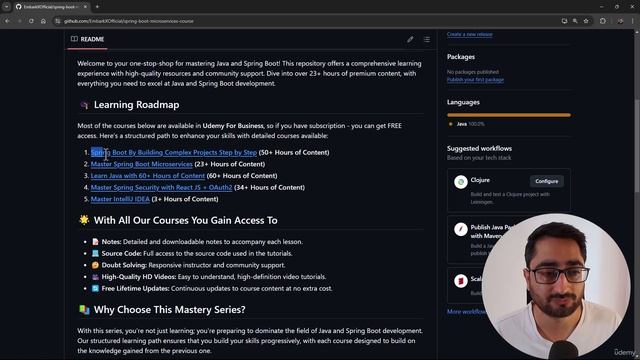The image size is (640, 360).
Task: Open the README outline list icon
Action: [427, 39]
